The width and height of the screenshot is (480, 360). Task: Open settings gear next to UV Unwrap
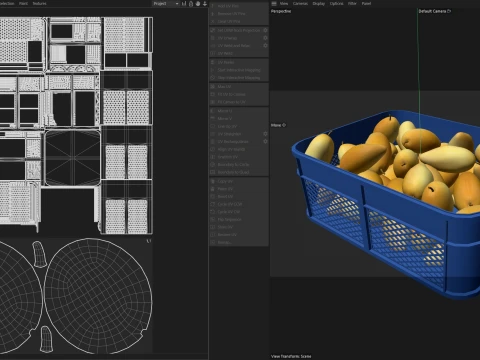[x=265, y=38]
